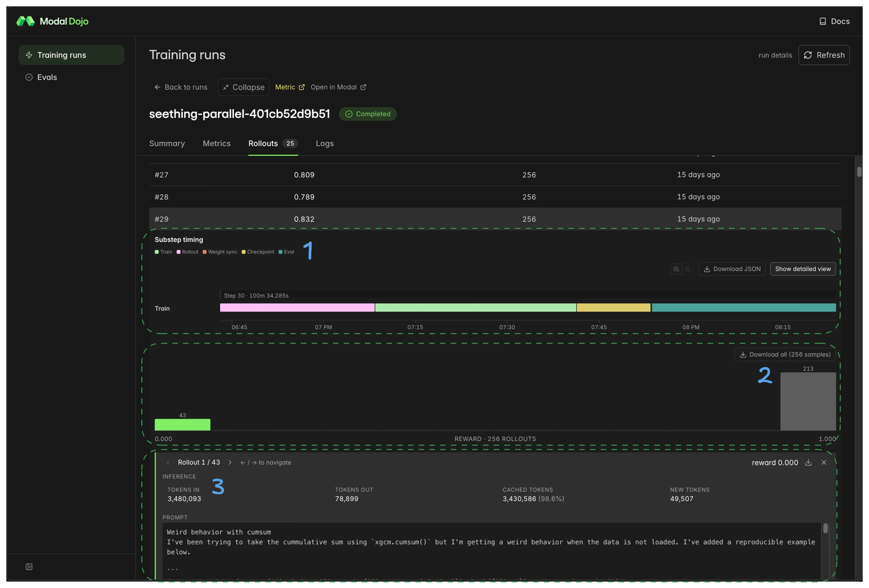This screenshot has width=869, height=588.
Task: Click the light green Train timeline segment
Action: pyautogui.click(x=476, y=308)
